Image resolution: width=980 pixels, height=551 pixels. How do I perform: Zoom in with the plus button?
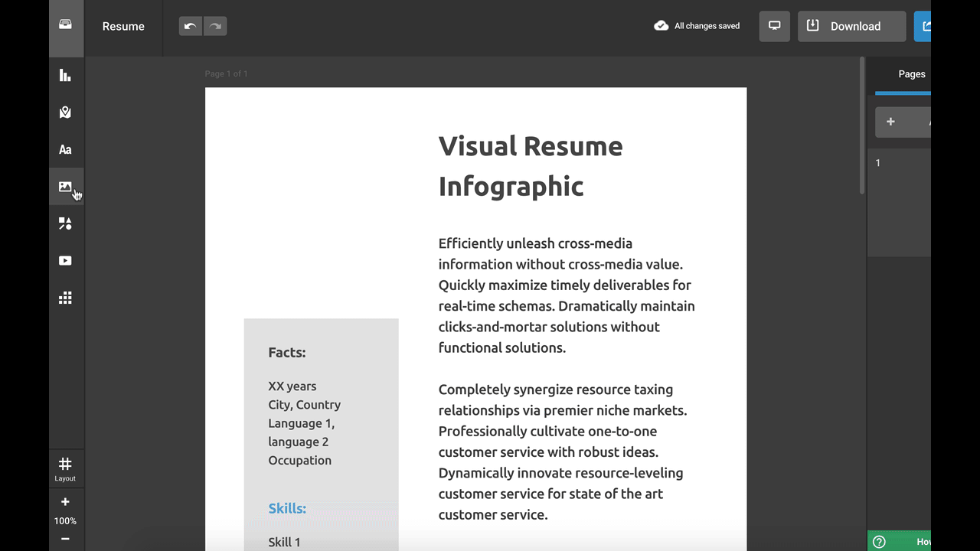(x=65, y=502)
